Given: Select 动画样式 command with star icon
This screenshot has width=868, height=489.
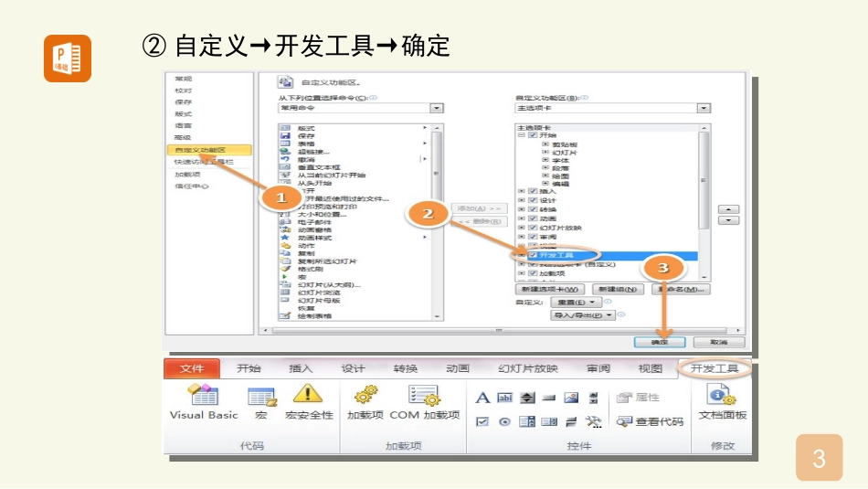Looking at the screenshot, I should pyautogui.click(x=306, y=238).
